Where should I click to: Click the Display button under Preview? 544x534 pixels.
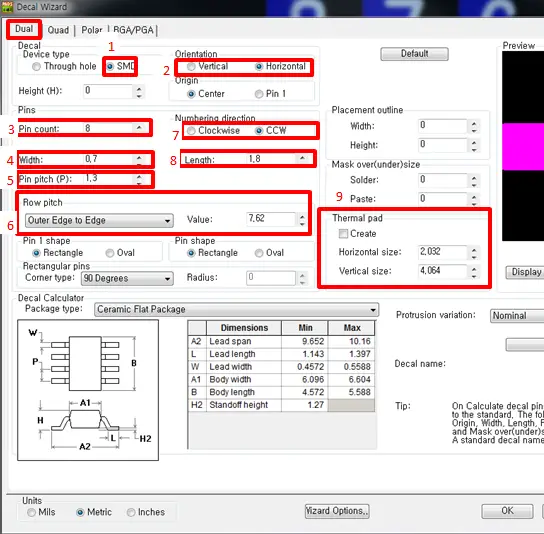tap(525, 272)
